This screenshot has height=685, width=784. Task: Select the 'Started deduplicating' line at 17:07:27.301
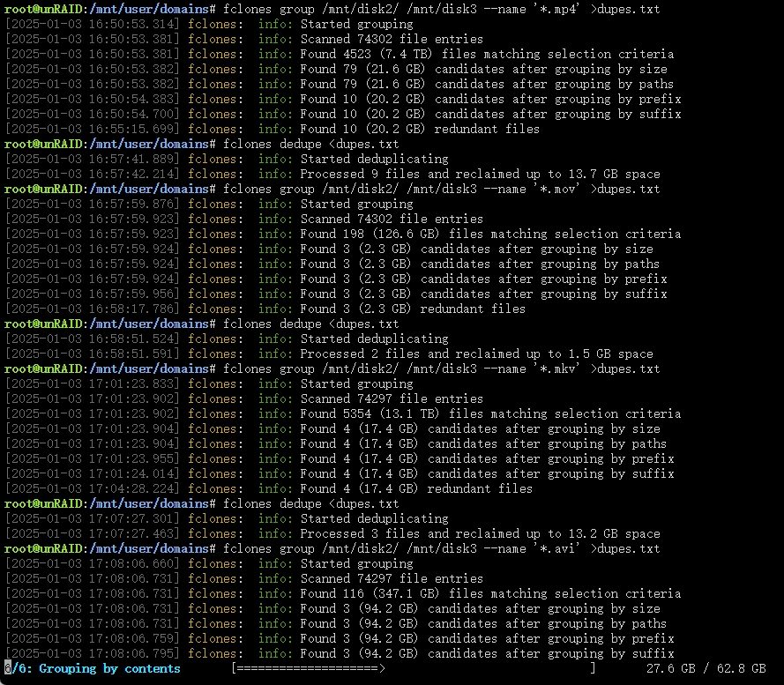227,519
